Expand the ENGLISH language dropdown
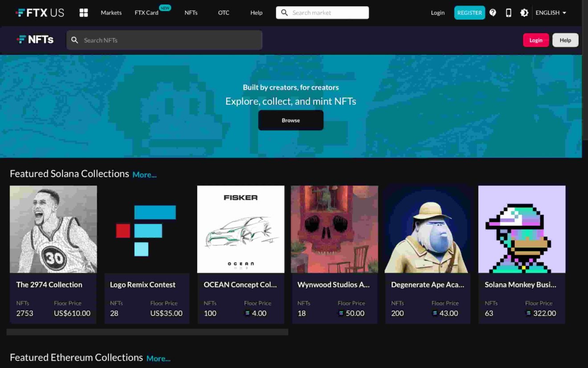The height and width of the screenshot is (368, 588). point(551,12)
